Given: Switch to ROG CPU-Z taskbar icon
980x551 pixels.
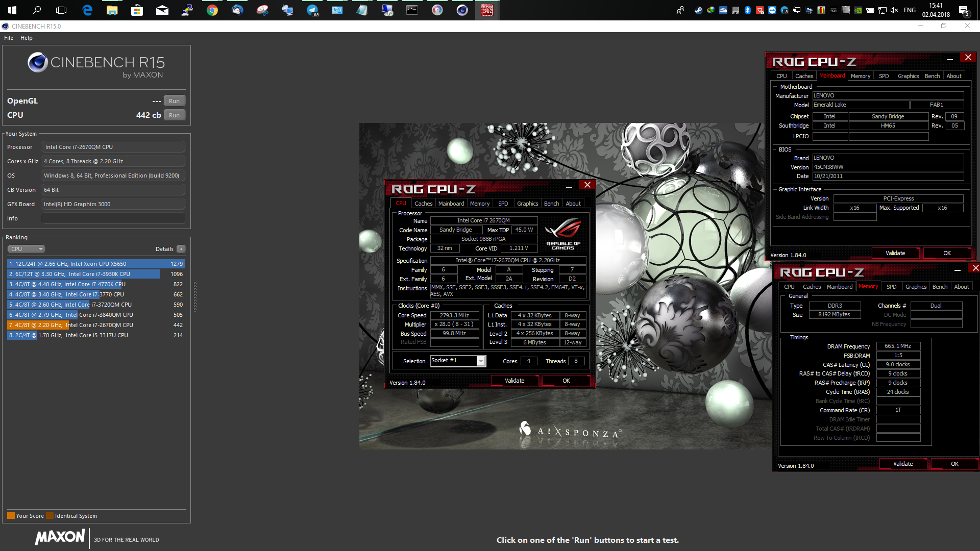Looking at the screenshot, I should tap(487, 10).
